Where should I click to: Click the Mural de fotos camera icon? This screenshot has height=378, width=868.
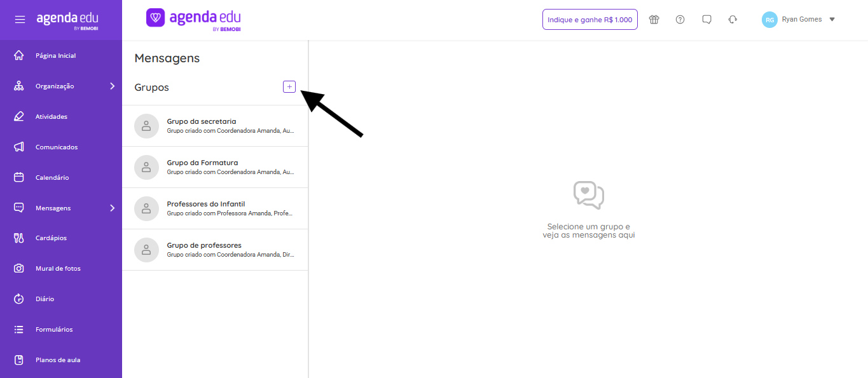click(19, 268)
